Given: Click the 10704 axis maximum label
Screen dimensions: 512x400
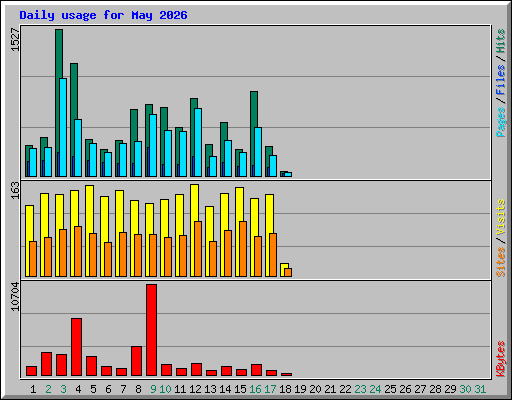Looking at the screenshot, I should point(15,296).
